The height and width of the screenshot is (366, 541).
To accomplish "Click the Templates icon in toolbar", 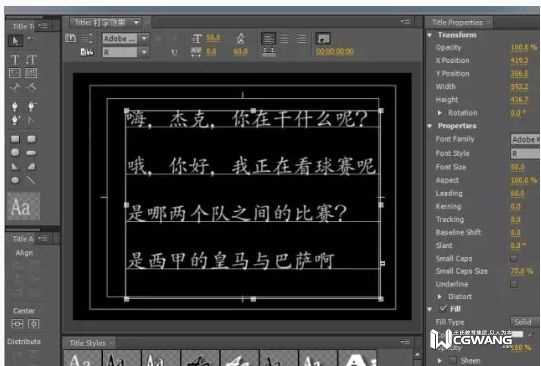I will click(x=87, y=52).
